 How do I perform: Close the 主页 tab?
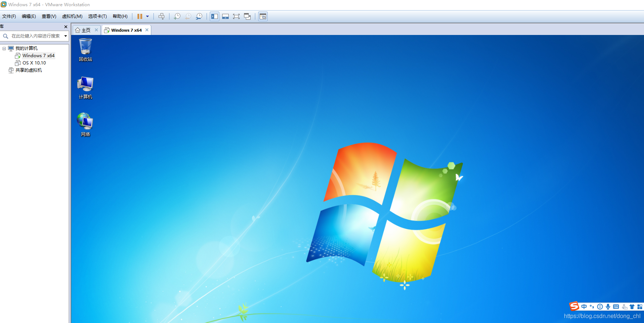[x=96, y=30]
